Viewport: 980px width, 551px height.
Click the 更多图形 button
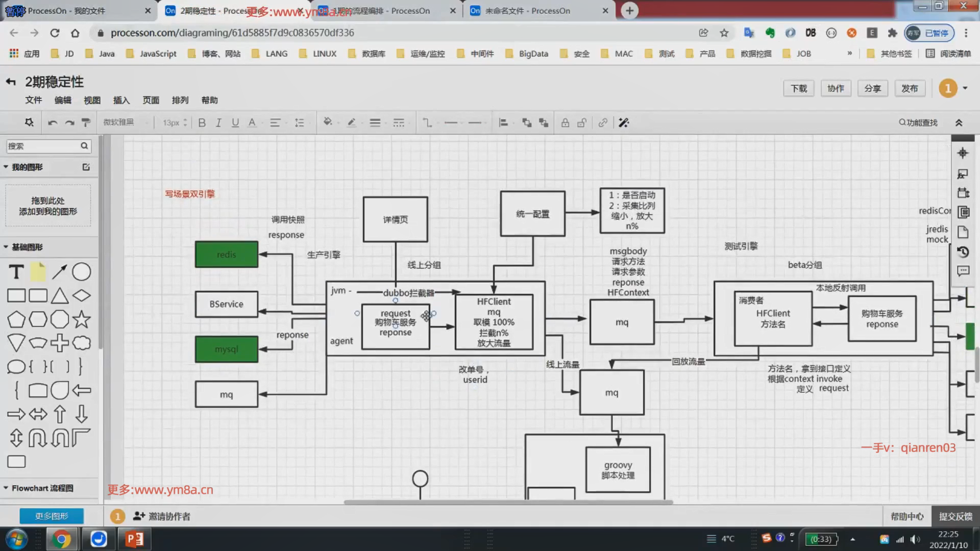[52, 516]
